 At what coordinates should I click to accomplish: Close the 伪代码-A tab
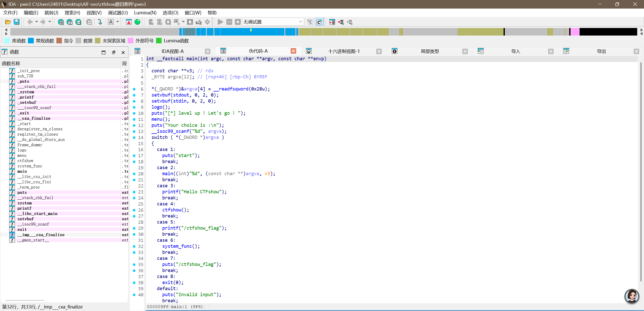coord(293,51)
